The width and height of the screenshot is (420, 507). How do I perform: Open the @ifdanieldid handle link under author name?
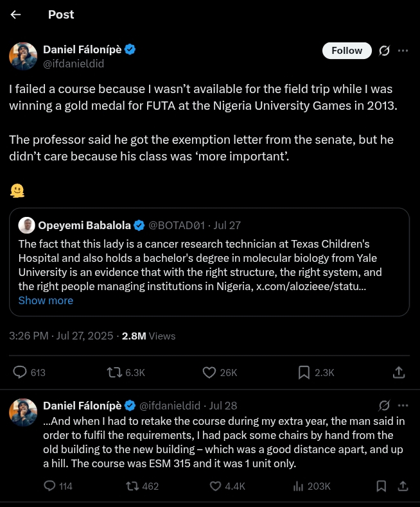click(73, 64)
